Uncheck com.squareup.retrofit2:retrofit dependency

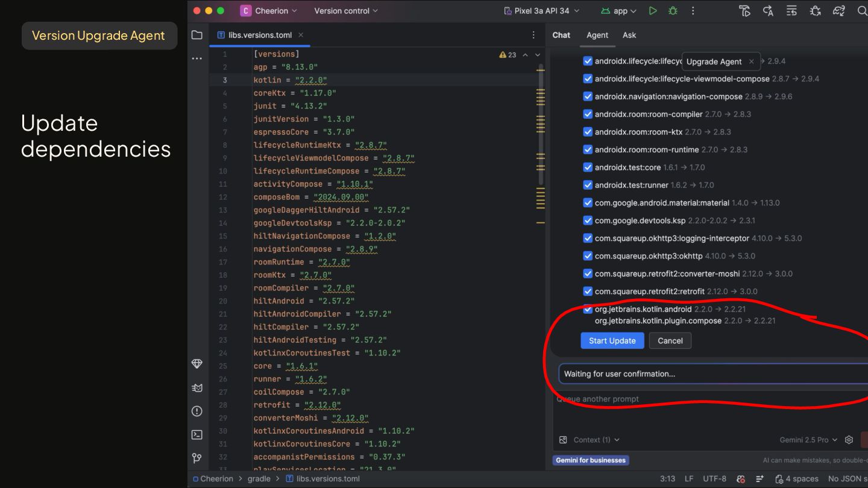click(x=588, y=292)
